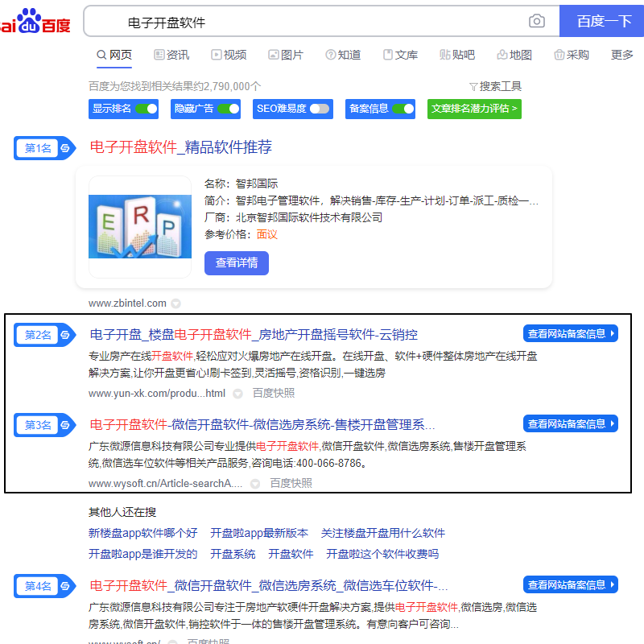Click the 第1名 ranking badge icon

coord(45,148)
